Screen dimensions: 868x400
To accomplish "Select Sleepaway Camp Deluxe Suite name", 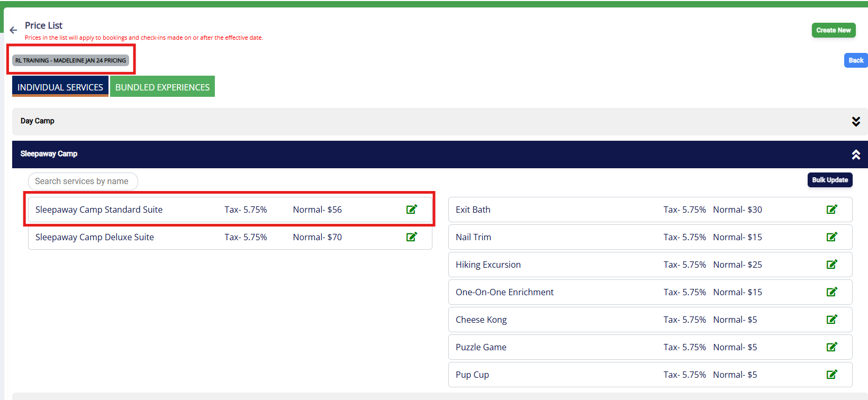I will point(95,237).
